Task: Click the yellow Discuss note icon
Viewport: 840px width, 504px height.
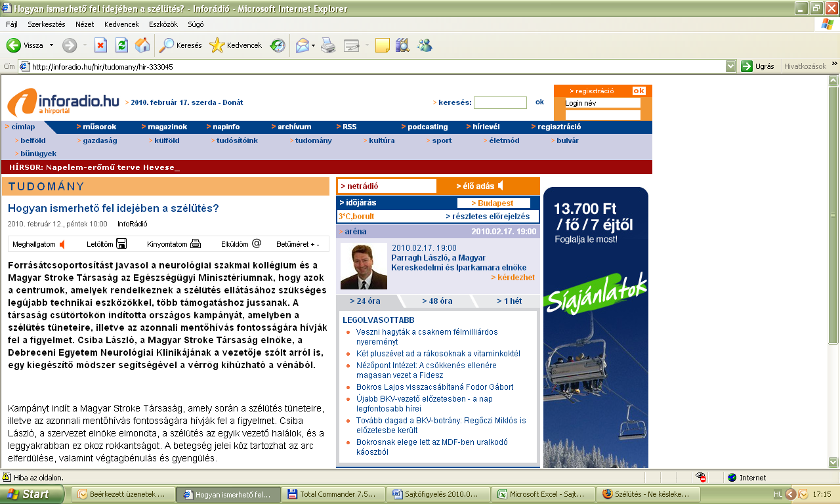Action: (x=383, y=45)
